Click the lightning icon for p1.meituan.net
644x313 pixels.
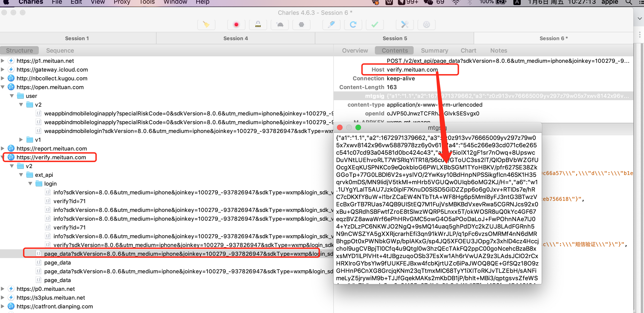(11, 61)
